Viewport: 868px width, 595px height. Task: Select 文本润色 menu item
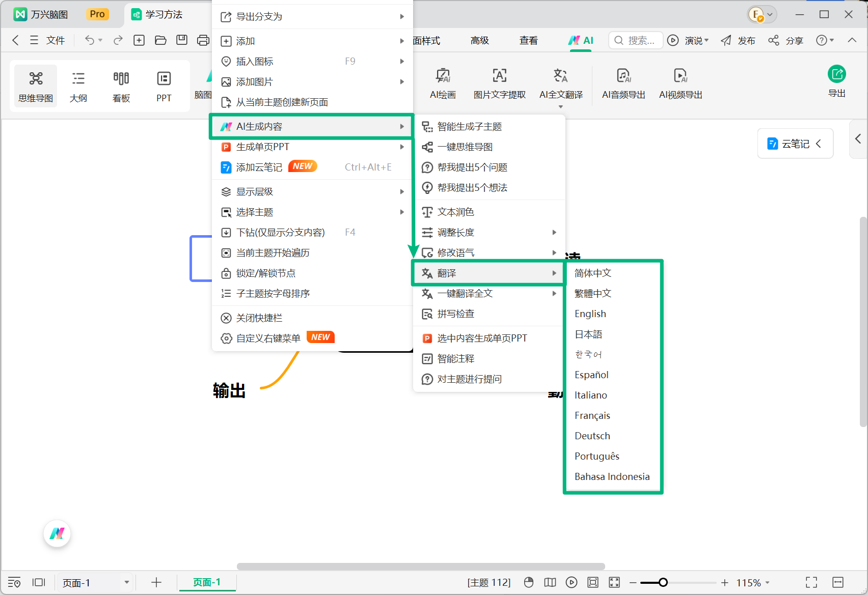[490, 212]
